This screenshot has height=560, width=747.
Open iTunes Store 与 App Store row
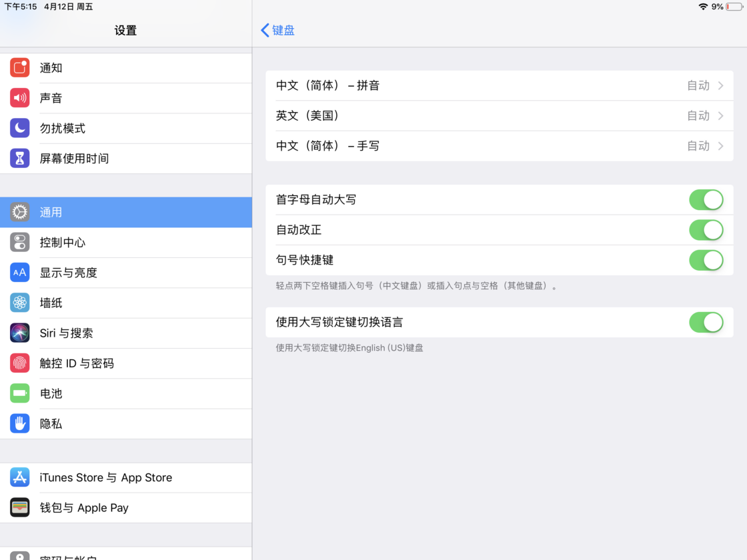126,477
